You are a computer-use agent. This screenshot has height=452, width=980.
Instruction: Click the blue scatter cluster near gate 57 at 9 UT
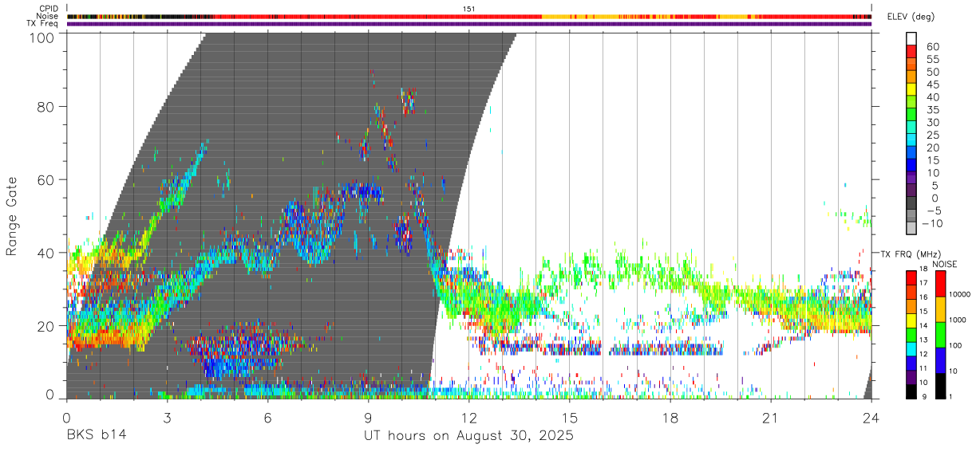point(363,191)
